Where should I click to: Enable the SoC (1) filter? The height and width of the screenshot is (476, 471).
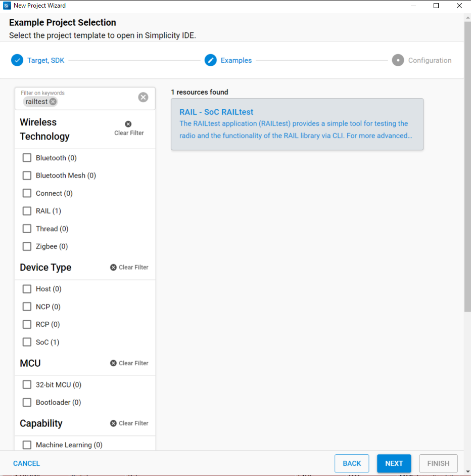pos(27,342)
